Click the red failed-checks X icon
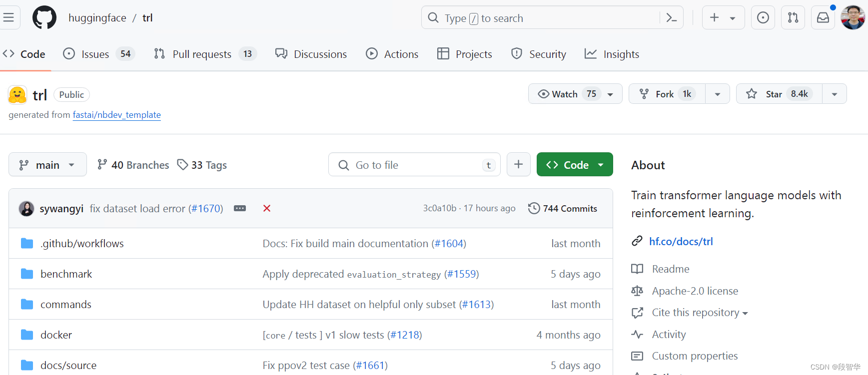This screenshot has width=868, height=375. tap(267, 208)
